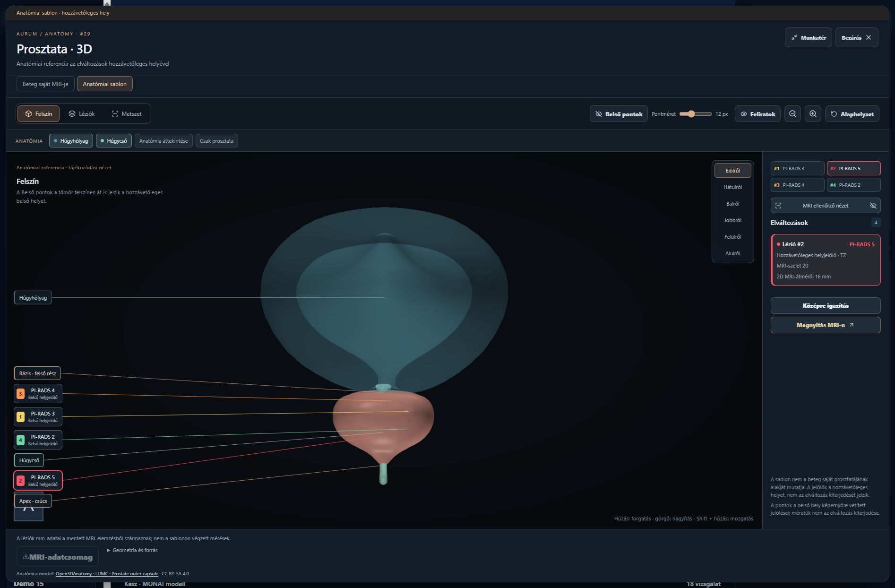Click the 2D MRI-átmérő: 16 mm text
Screen dimensions: 895x588
click(x=803, y=277)
